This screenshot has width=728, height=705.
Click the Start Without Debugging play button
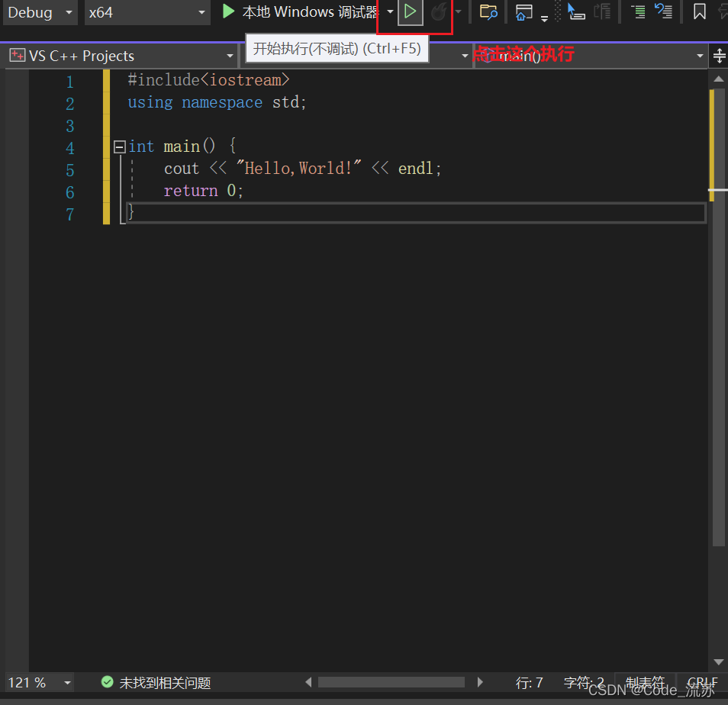(x=410, y=11)
